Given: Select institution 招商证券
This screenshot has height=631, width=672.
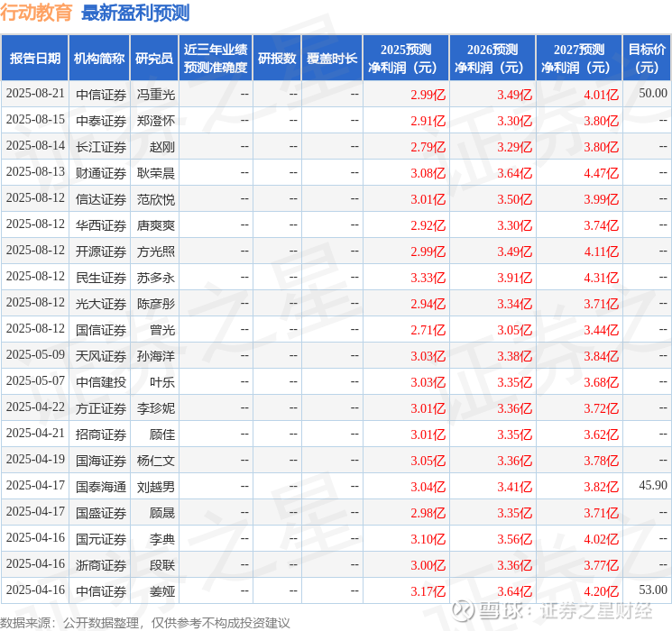Looking at the screenshot, I should click(x=101, y=434).
